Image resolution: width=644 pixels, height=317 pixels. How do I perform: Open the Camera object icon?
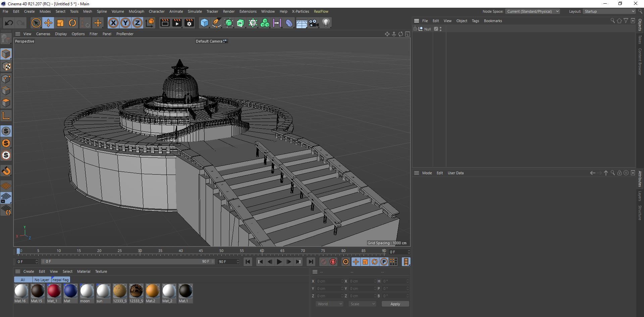(x=314, y=23)
